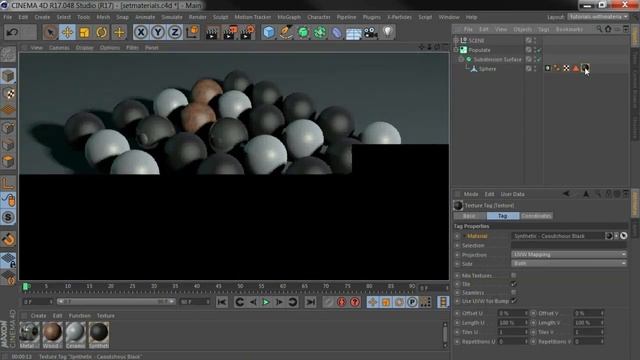Click Enable Snap S icon
Screen dimensions: 640x360
(8, 217)
